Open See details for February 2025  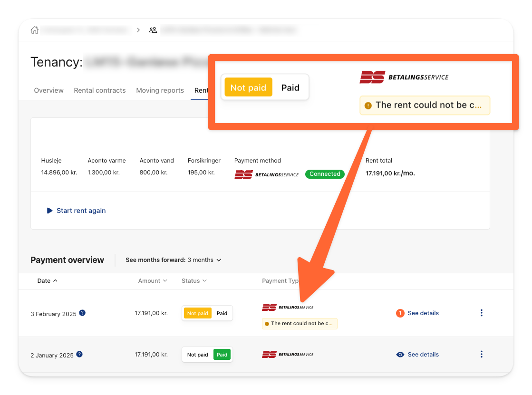(423, 313)
